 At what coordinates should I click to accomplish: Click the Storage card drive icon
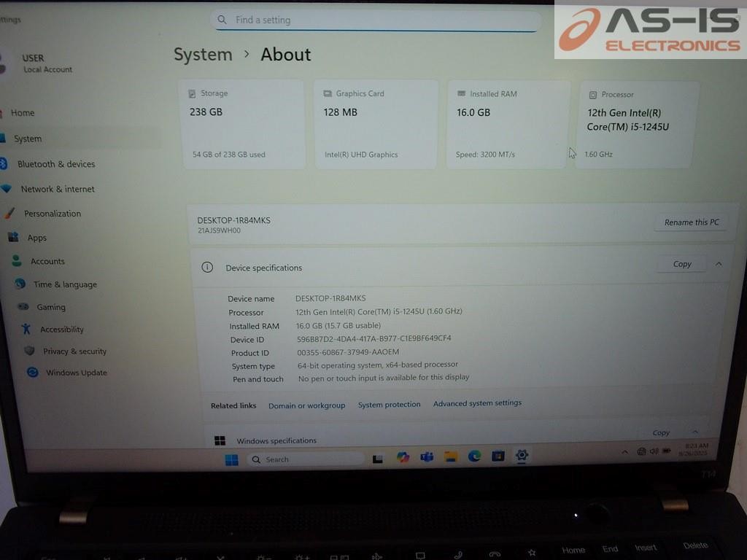[192, 93]
